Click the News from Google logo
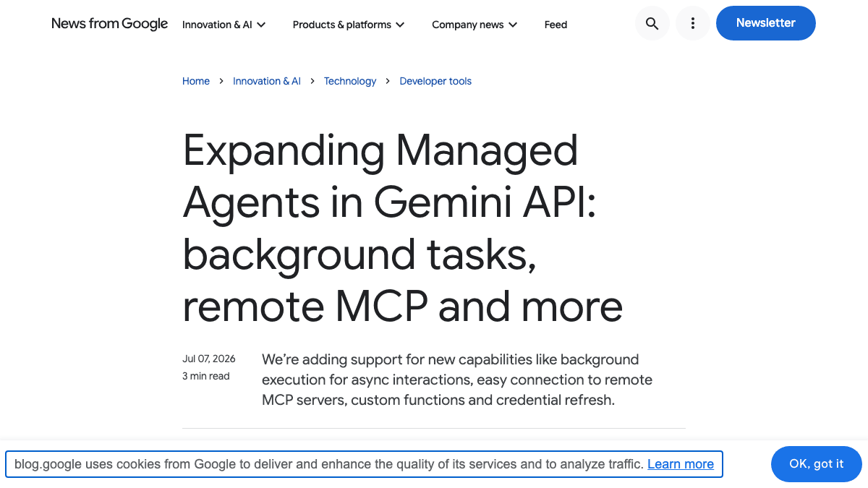Viewport: 868px width, 488px height. (110, 24)
